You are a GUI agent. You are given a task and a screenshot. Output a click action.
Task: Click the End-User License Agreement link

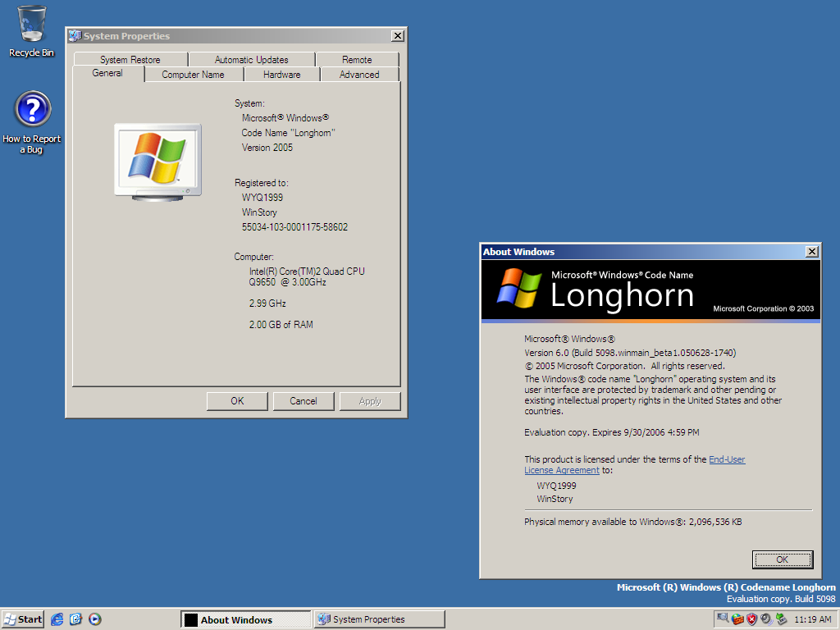tap(727, 459)
